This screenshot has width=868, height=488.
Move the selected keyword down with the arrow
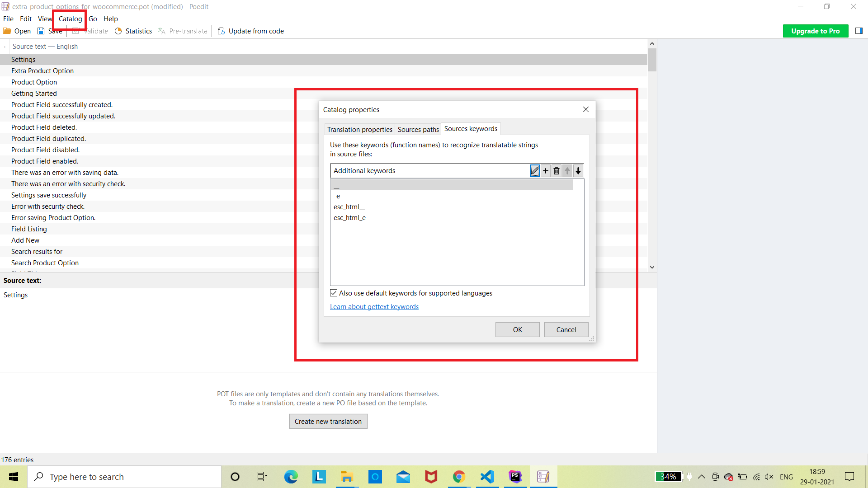point(578,171)
